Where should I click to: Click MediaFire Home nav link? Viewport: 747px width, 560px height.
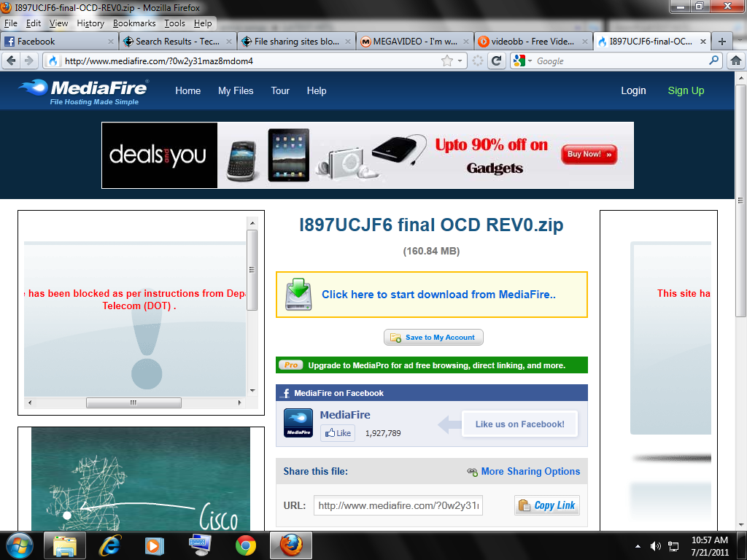coord(187,90)
